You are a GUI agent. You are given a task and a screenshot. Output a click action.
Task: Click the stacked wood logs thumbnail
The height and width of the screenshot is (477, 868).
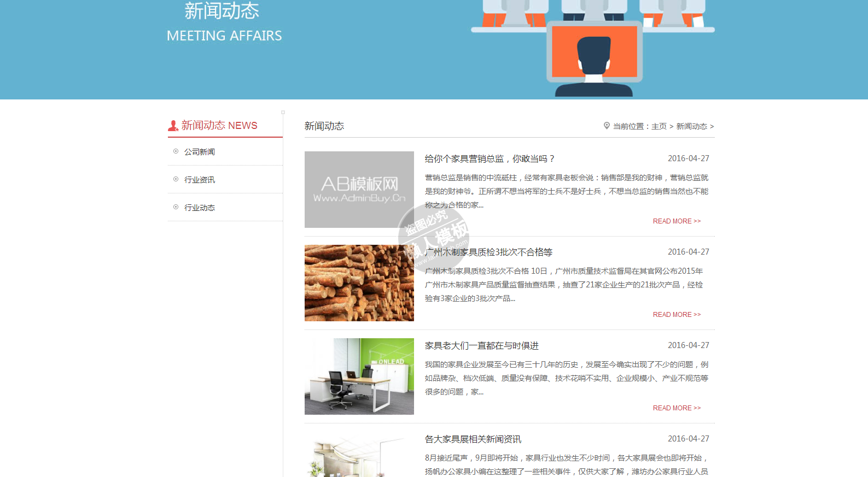click(x=359, y=283)
